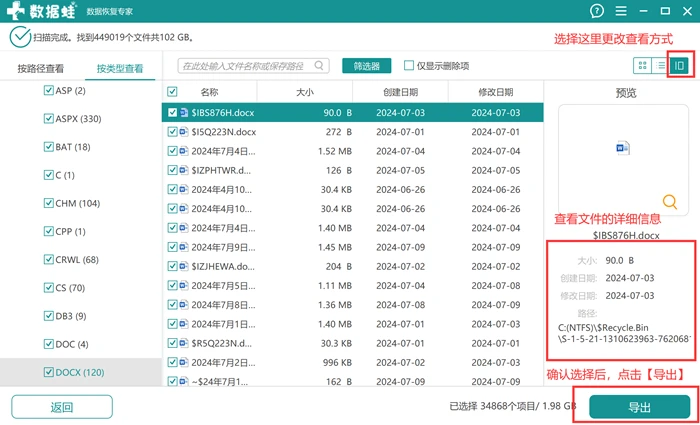700x425 pixels.
Task: Click the Word file icon in preview
Action: point(623,148)
